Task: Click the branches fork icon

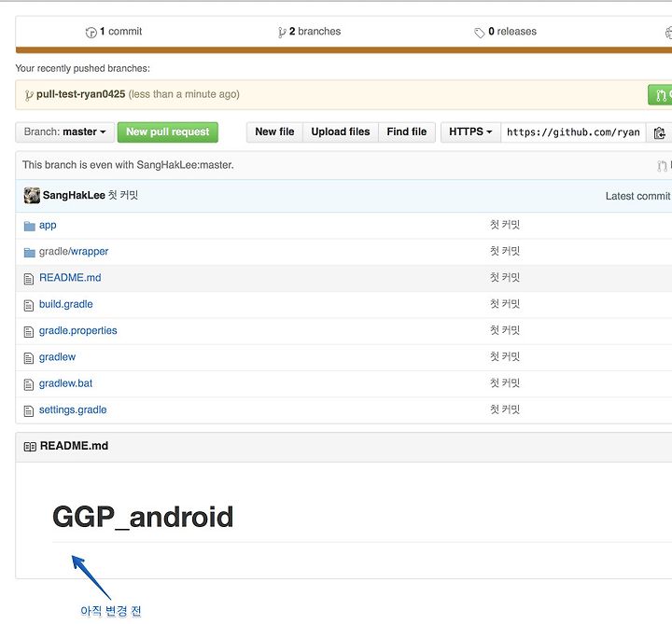Action: [282, 32]
